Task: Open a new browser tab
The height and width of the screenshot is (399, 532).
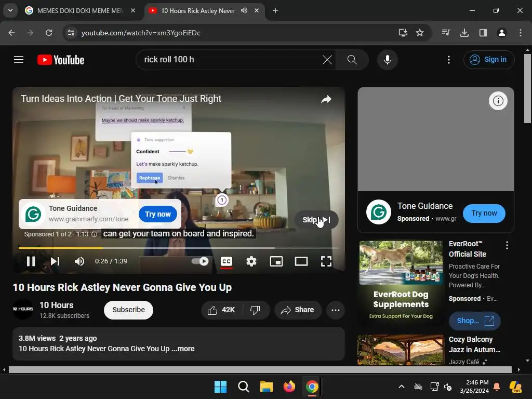Action: (275, 10)
